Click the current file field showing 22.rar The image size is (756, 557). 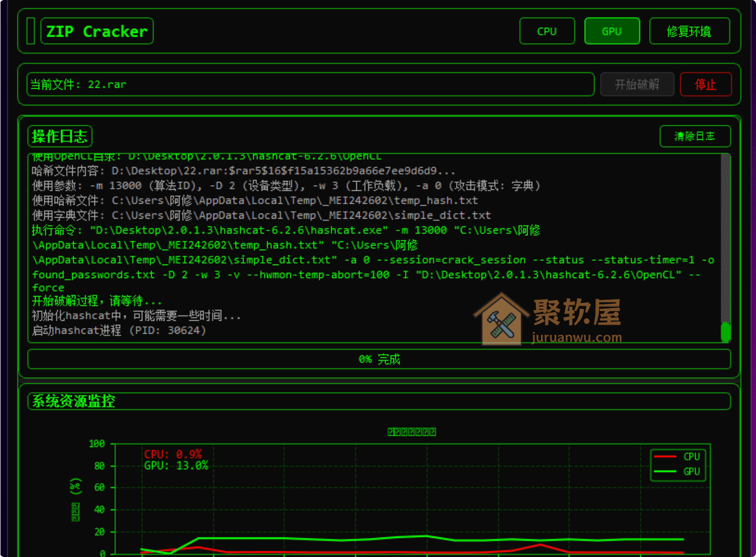pyautogui.click(x=309, y=85)
